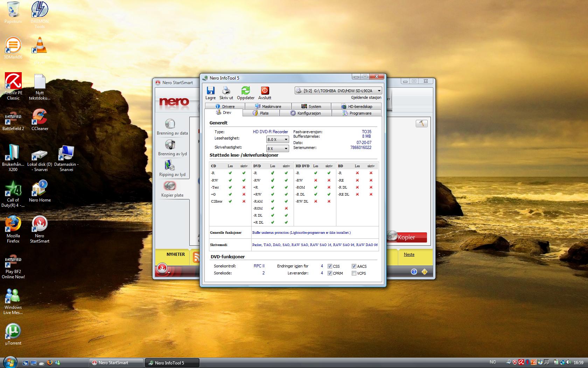
Task: Click RPC II region control value
Action: pyautogui.click(x=259, y=266)
